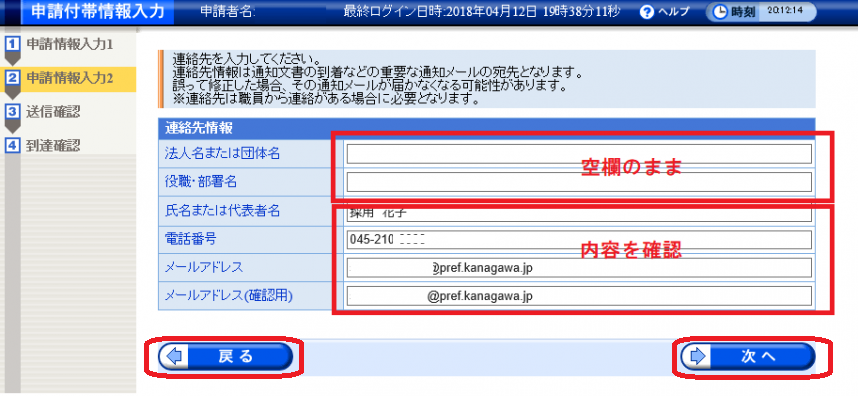
Task: Click the clock icon beside 時刻
Action: (720, 12)
